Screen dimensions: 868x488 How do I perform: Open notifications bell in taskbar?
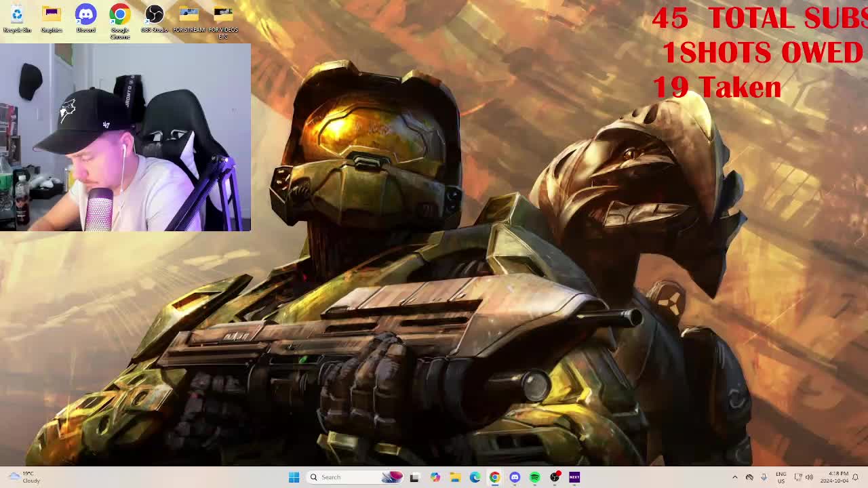[x=856, y=477]
